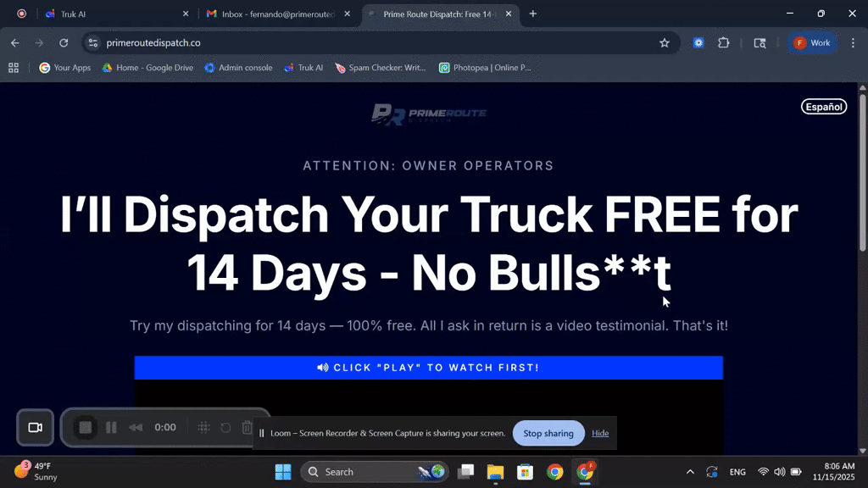Open the Chrome Work profile taskbar icon
868x488 pixels.
[x=585, y=472]
